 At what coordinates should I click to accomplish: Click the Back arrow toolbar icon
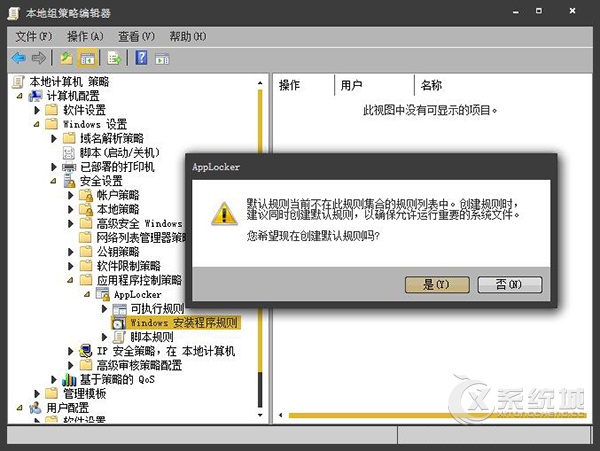pyautogui.click(x=17, y=58)
